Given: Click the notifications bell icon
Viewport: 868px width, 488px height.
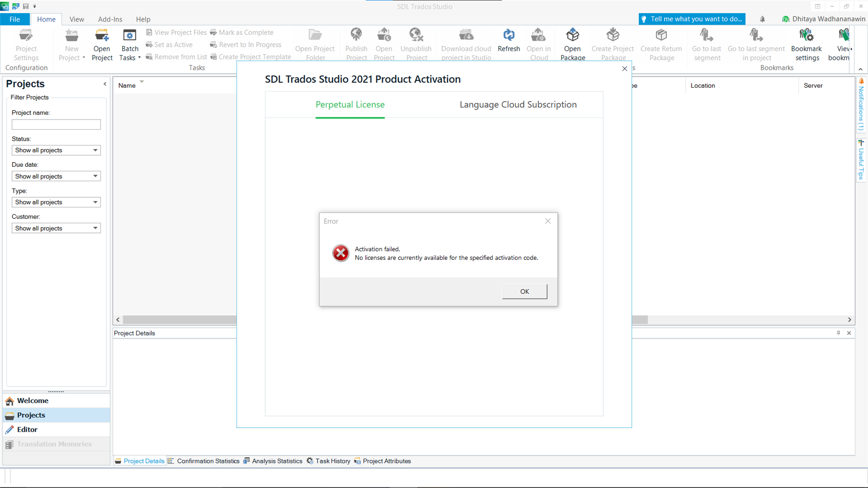Looking at the screenshot, I should point(762,19).
